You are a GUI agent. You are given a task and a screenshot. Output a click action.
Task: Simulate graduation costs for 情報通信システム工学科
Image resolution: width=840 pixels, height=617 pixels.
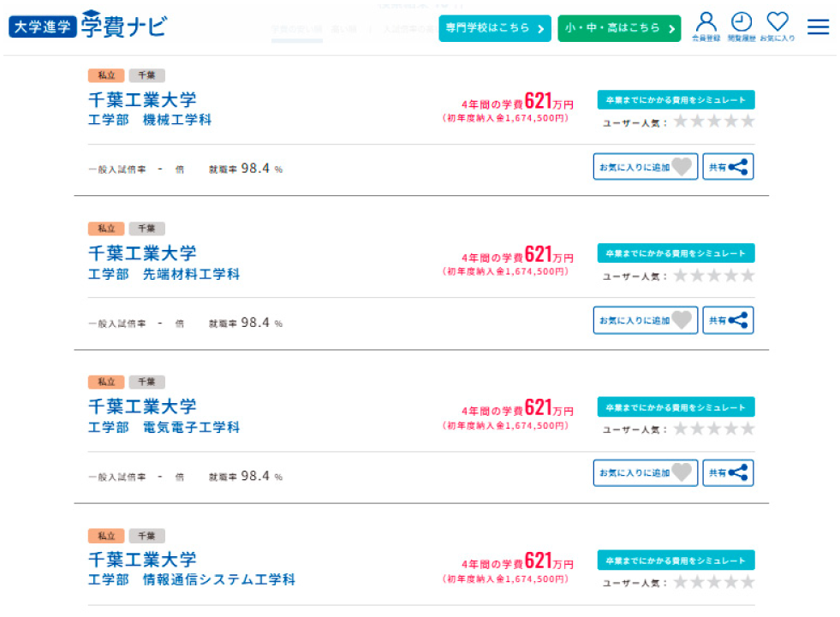(x=676, y=560)
